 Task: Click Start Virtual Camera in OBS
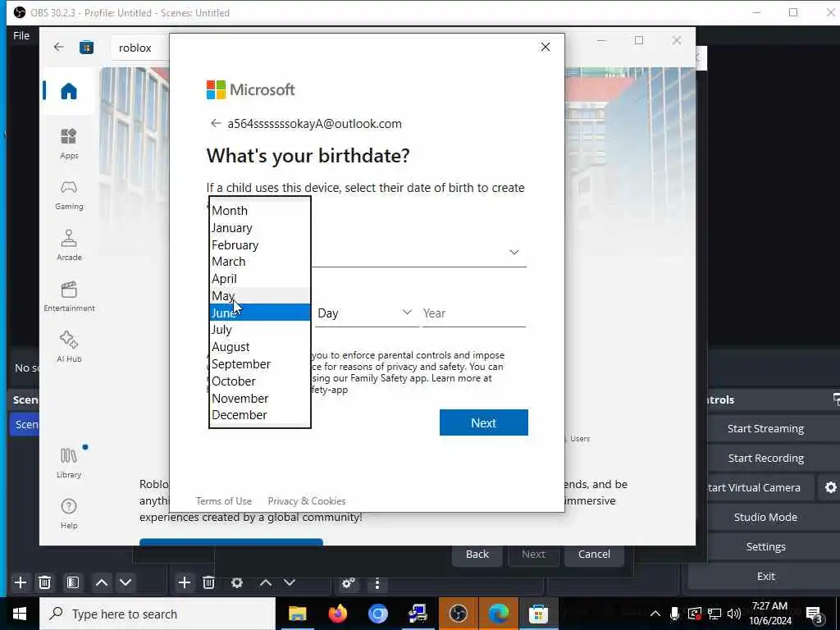click(754, 487)
